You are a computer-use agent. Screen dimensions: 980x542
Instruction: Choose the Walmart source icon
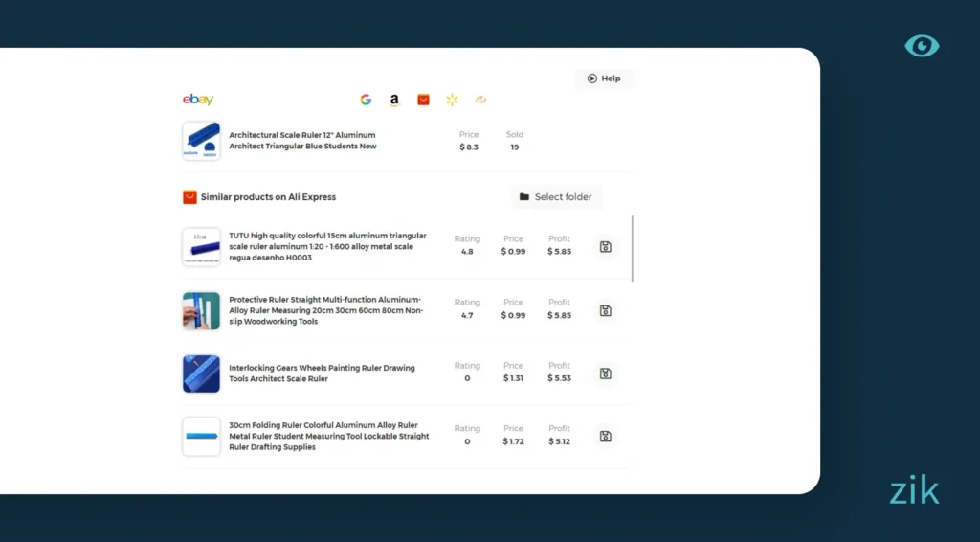[x=452, y=100]
